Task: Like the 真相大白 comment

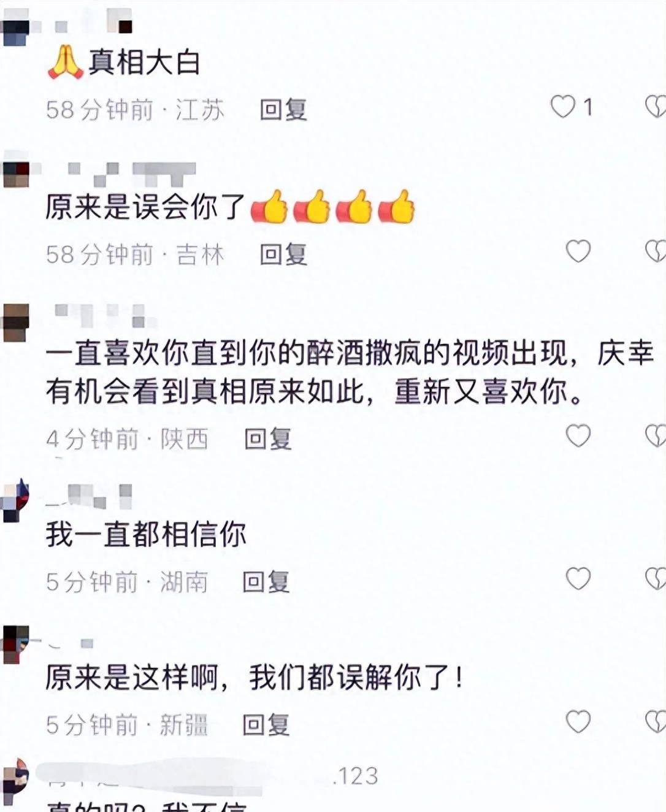Action: 562,107
